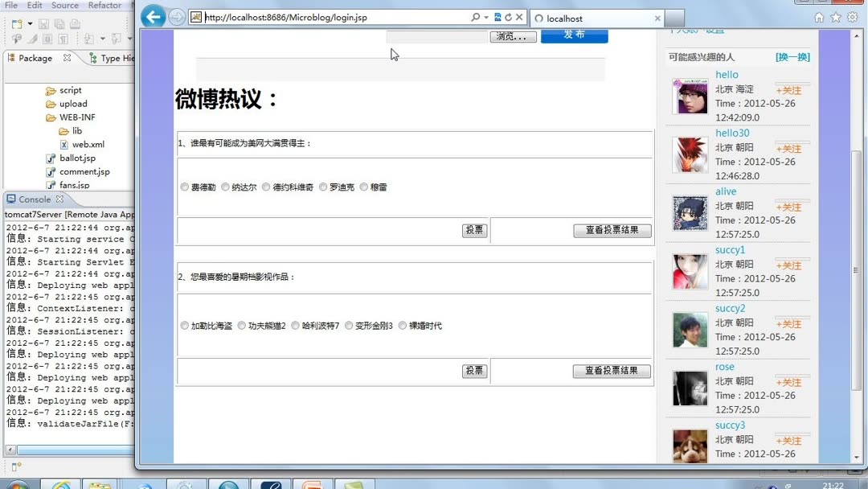Click the 发布 publish button
868x489 pixels.
574,36
